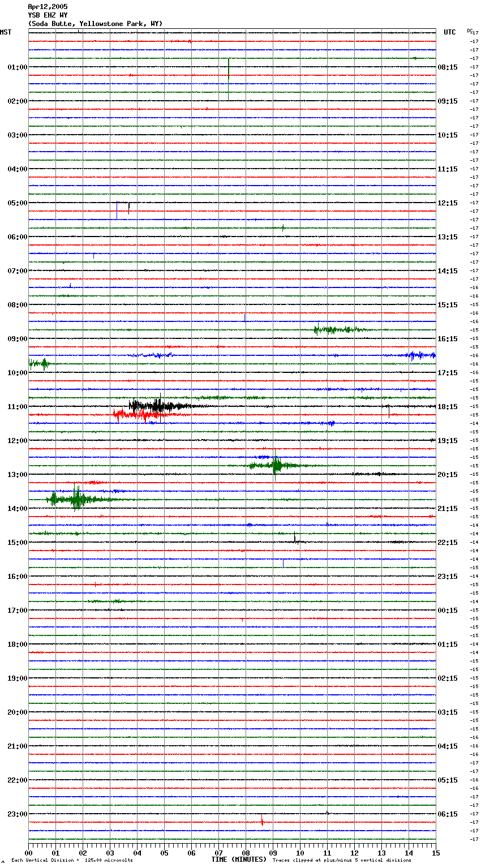This screenshot has height=868, width=481.
Task: Click the small red spike below 23:00 trace
Action: [x=262, y=820]
